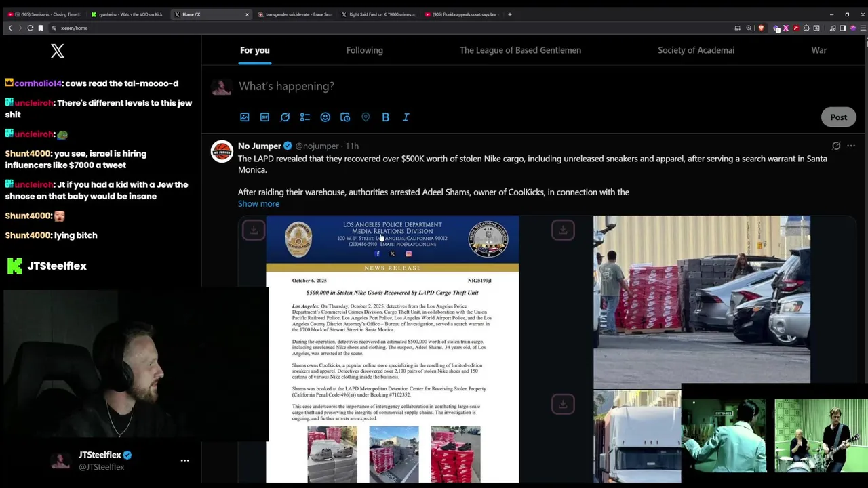Click the Grok enhance icon in the composer
The image size is (868, 488).
(x=285, y=117)
